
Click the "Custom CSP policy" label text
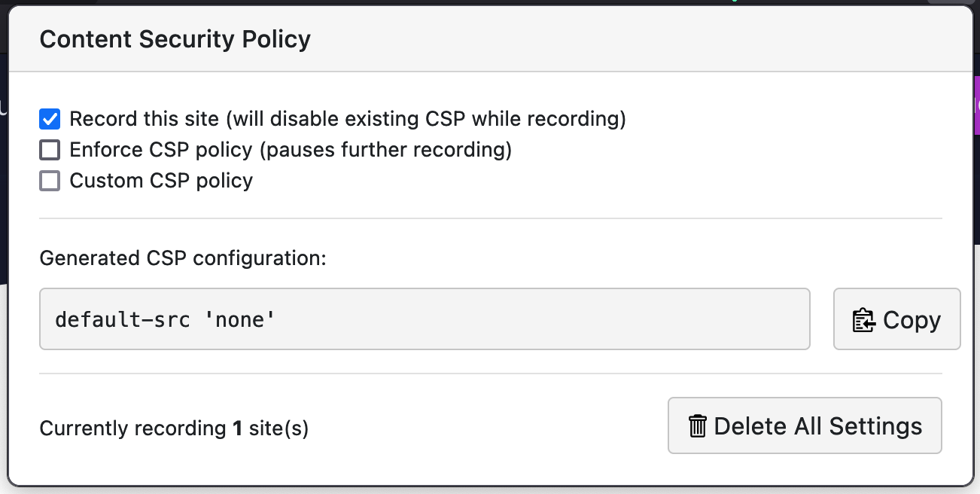(x=161, y=181)
